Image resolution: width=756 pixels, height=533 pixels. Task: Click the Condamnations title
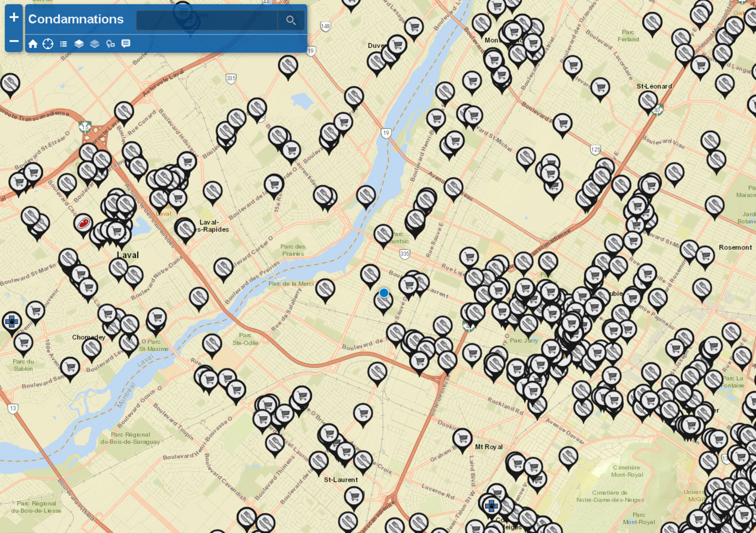pos(76,19)
